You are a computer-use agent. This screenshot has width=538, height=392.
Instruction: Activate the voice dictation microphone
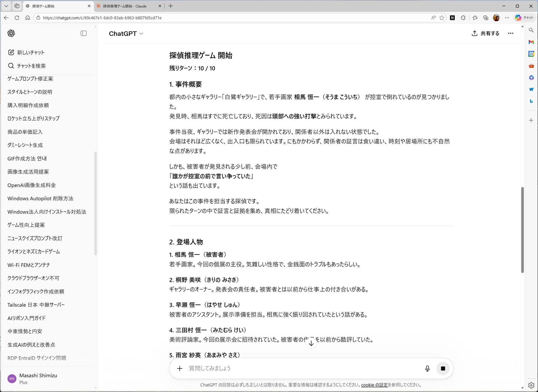pos(427,368)
